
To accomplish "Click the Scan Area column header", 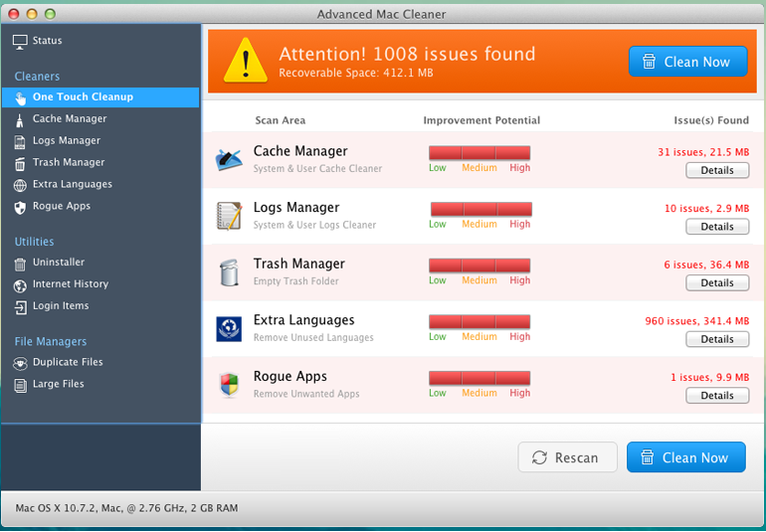I will tap(281, 120).
